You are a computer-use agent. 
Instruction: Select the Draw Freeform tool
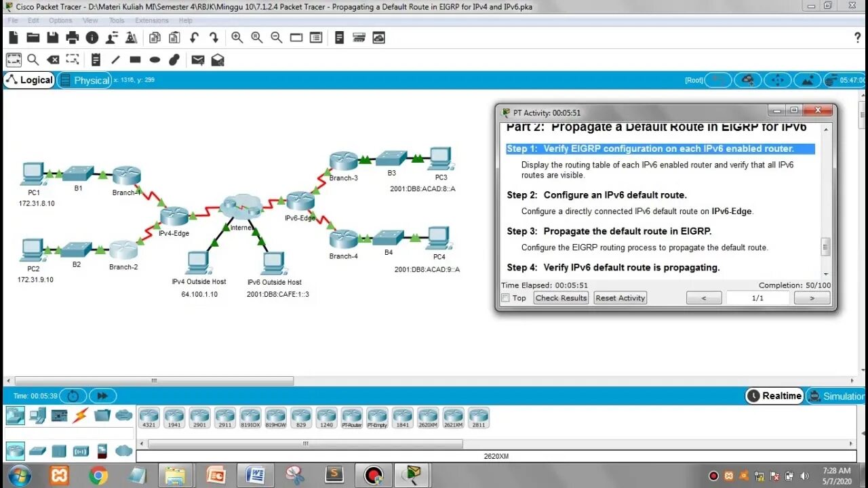174,60
